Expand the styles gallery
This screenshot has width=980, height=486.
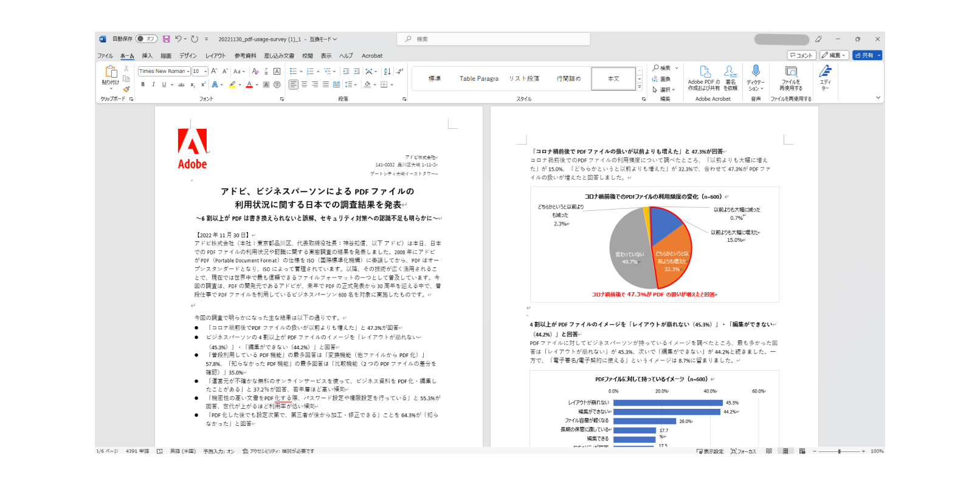(x=640, y=87)
